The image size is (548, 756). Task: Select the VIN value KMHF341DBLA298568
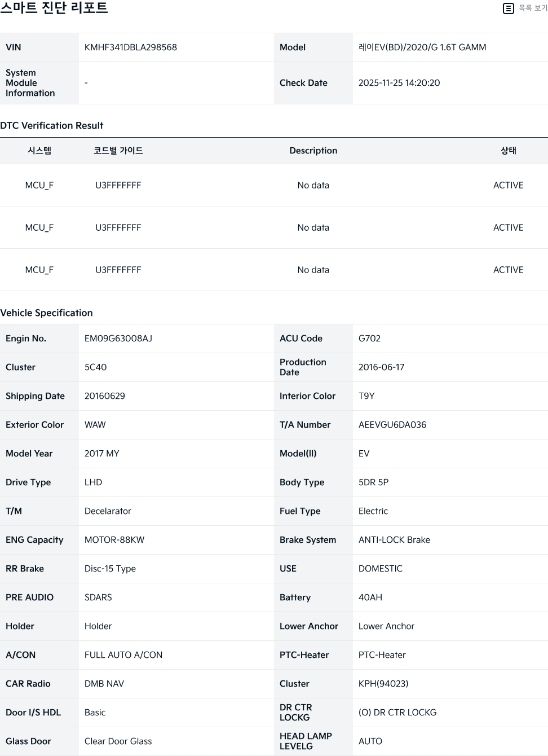point(131,47)
